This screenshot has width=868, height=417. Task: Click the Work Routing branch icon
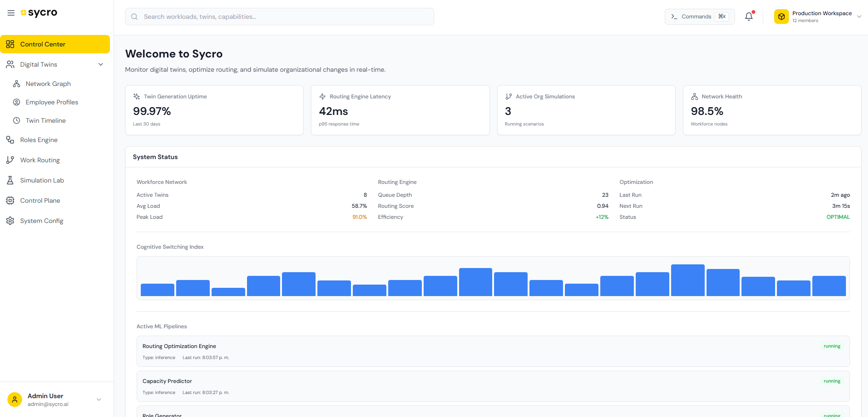click(11, 160)
